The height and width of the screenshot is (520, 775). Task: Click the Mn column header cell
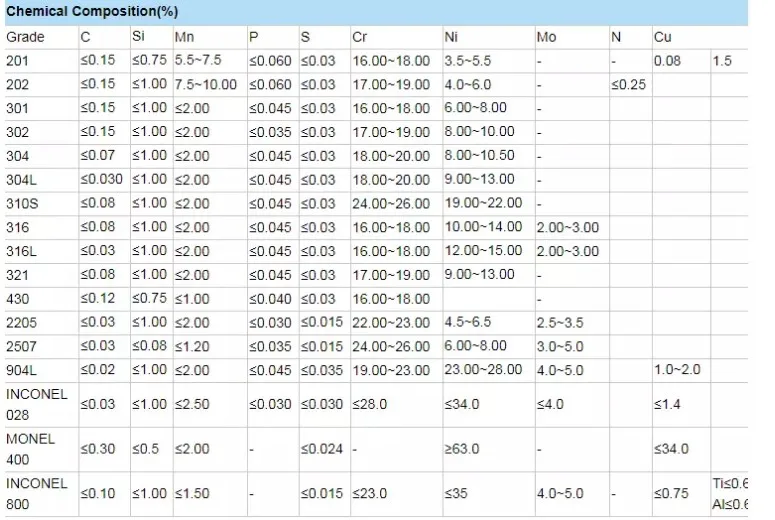[x=184, y=37]
